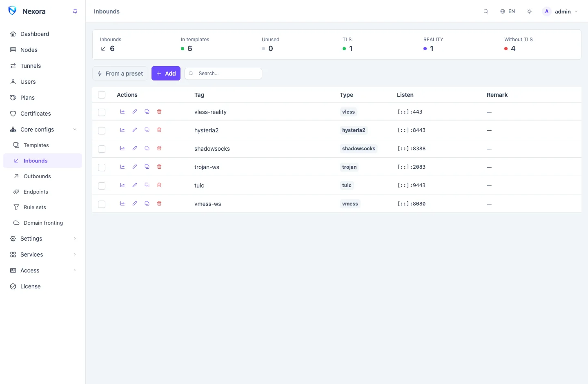The height and width of the screenshot is (384, 588).
Task: Edit the tuic inbound
Action: [135, 185]
